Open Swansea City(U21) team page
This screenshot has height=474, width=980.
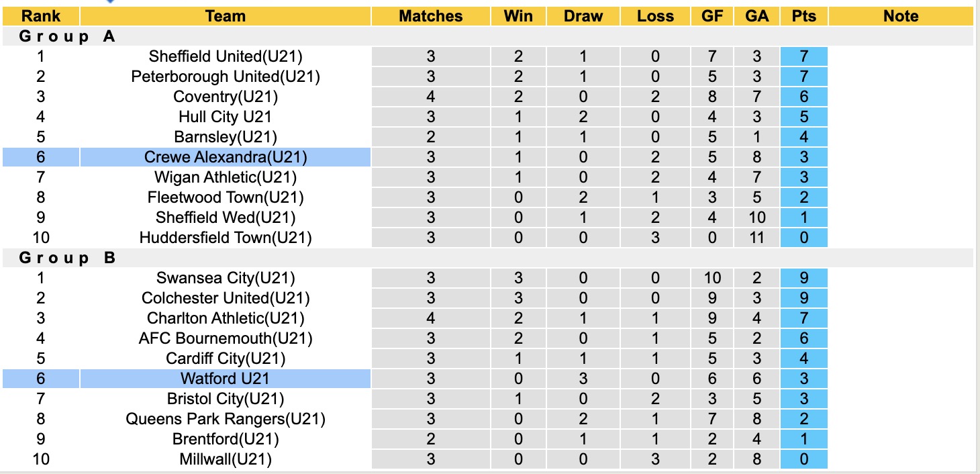pos(226,278)
